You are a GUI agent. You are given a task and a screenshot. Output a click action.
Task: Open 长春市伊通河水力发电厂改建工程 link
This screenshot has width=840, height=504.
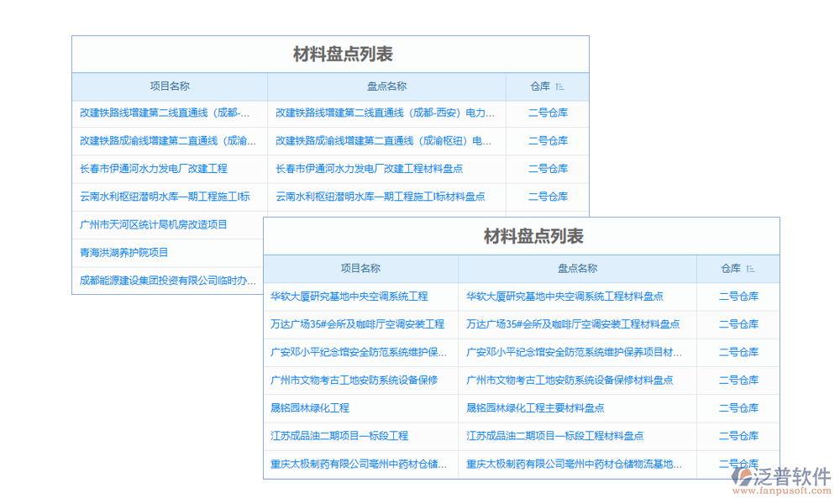155,169
